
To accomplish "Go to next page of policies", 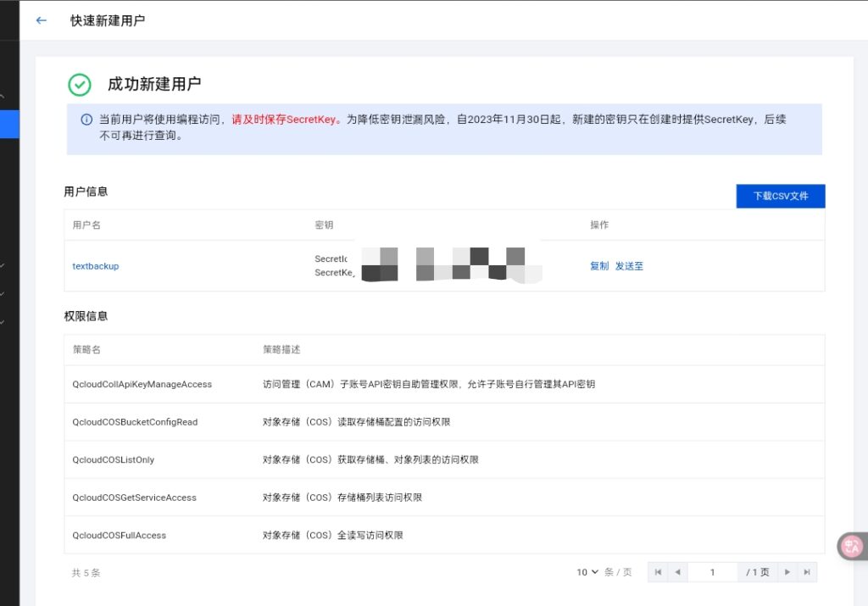I will tap(787, 572).
